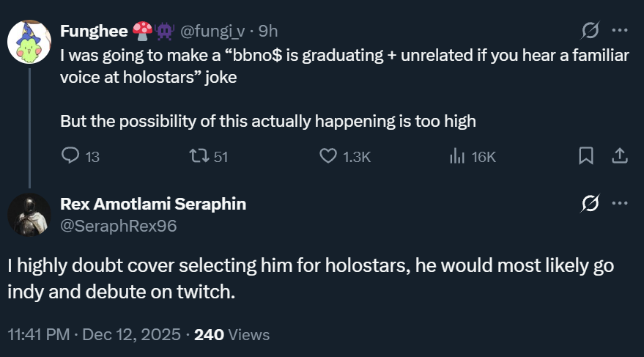Viewport: 644px width, 357px height.
Task: Click the Rex Amotlami Seraphin display name
Action: [x=153, y=205]
